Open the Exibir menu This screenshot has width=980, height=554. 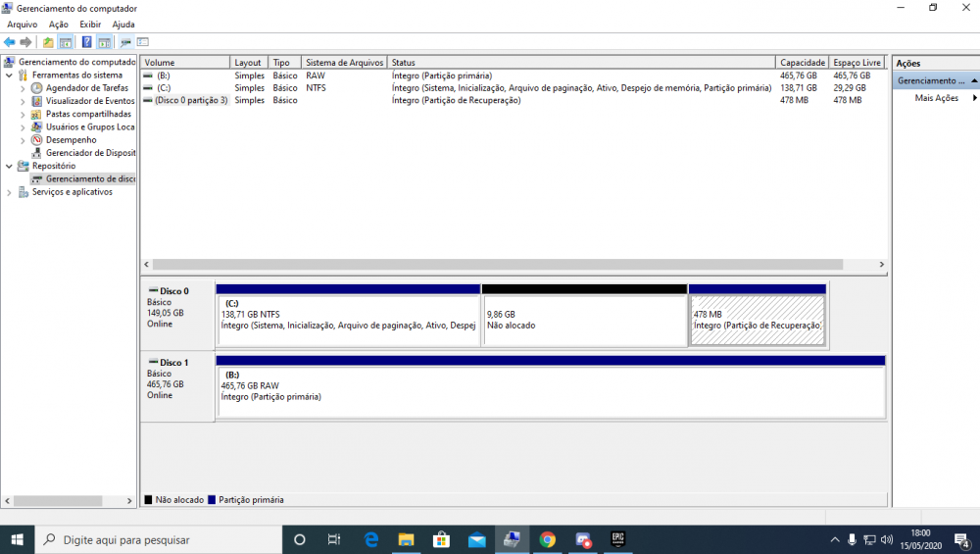(x=90, y=24)
